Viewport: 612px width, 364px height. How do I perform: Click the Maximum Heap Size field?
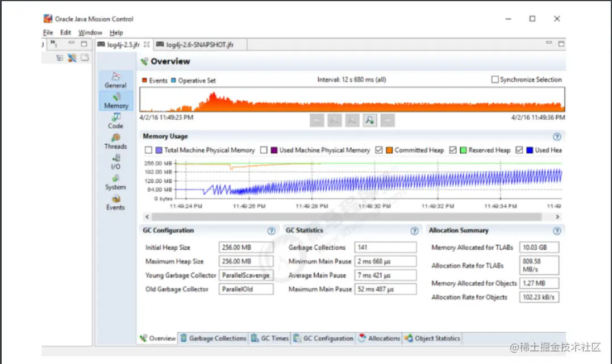246,261
